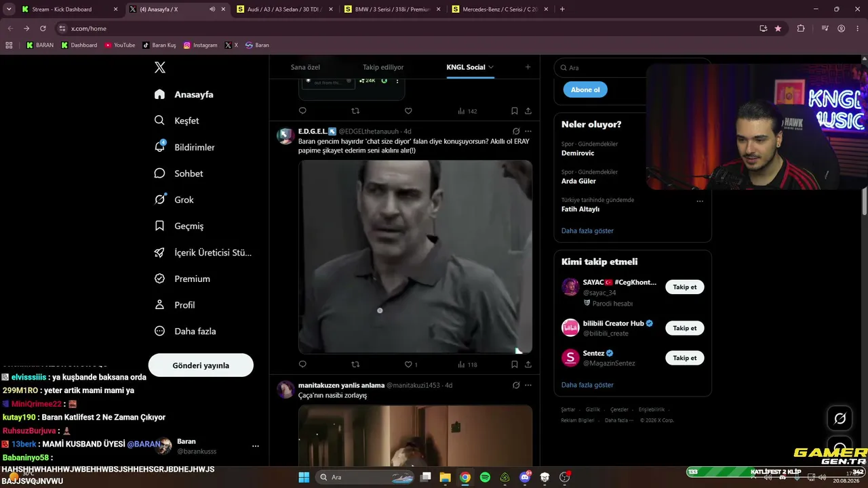The width and height of the screenshot is (868, 488).
Task: Switch to Mercedes-Benz C Serisi tab
Action: click(x=500, y=9)
